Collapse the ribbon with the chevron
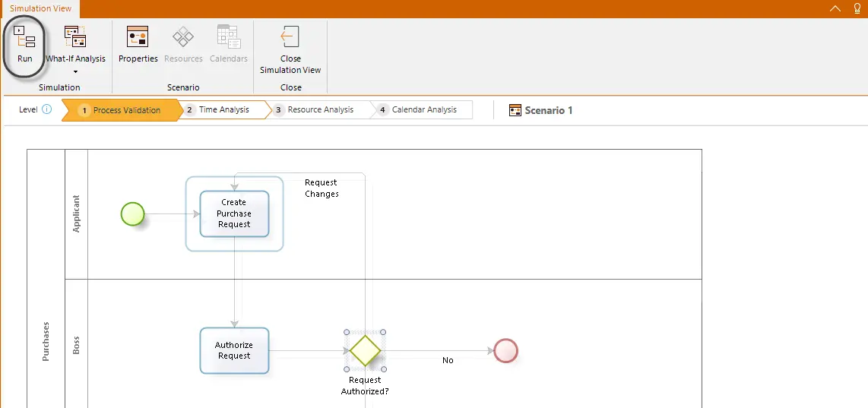 [836, 8]
